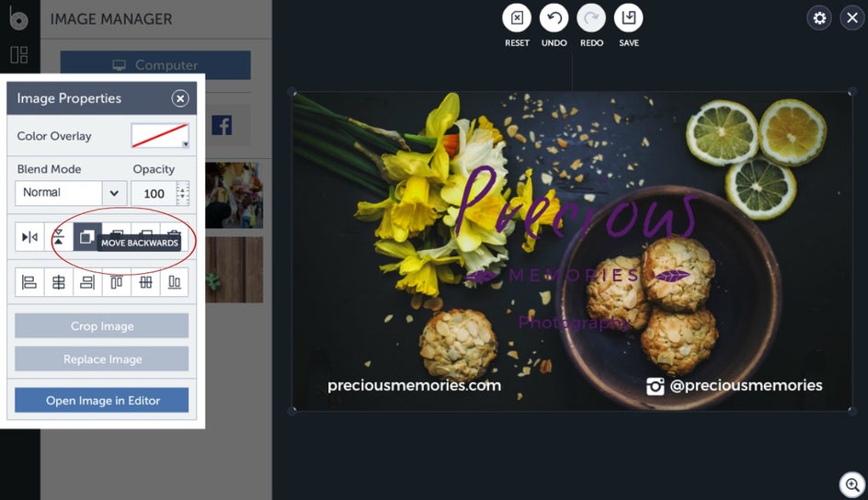The width and height of the screenshot is (868, 500).
Task: Click the Opacity stepper arrows
Action: 183,193
